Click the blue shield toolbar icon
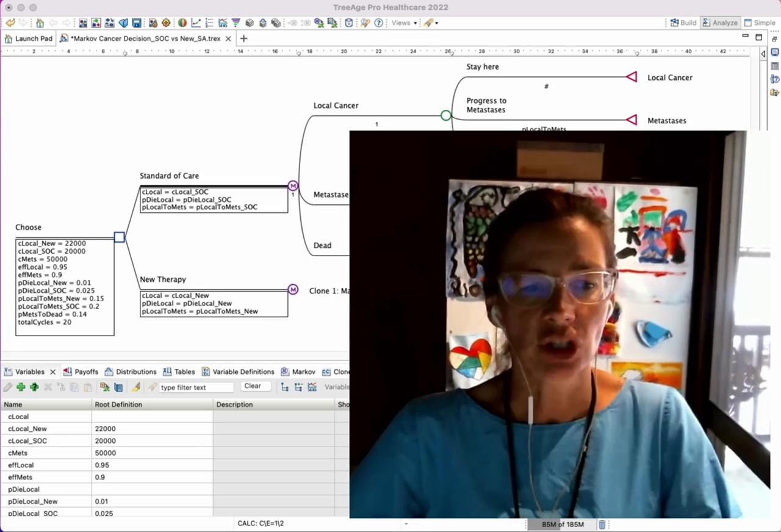781x532 pixels. 124,23
